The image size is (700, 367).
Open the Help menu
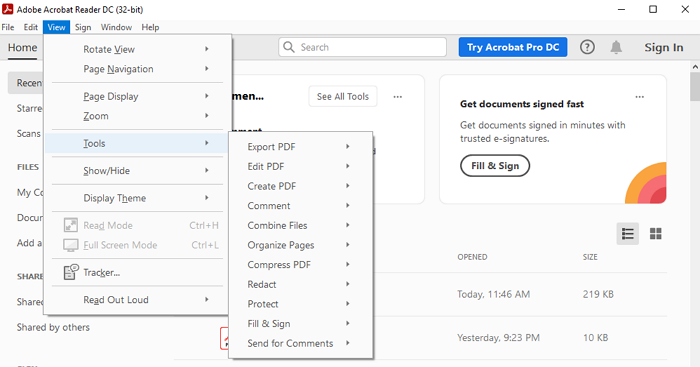coord(150,27)
